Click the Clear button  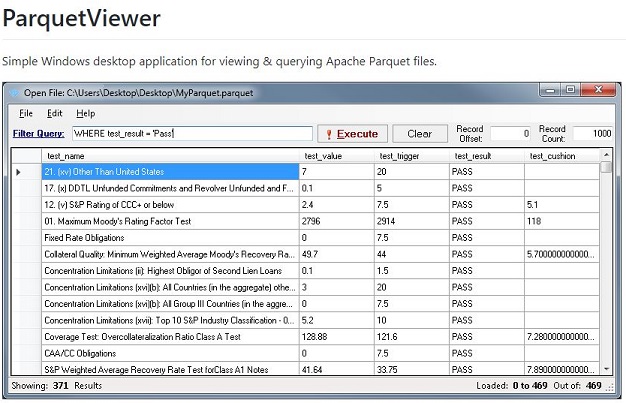420,134
